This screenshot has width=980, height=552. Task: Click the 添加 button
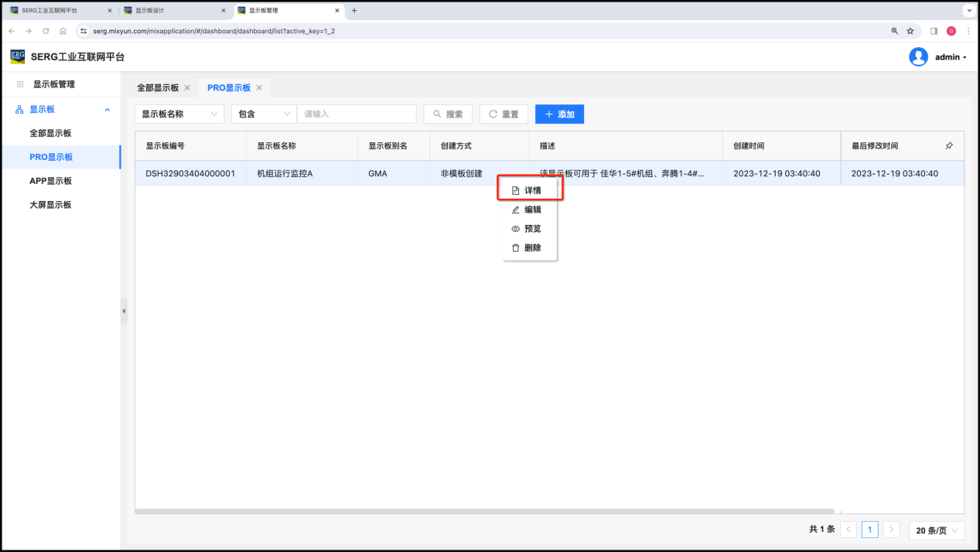coord(559,114)
